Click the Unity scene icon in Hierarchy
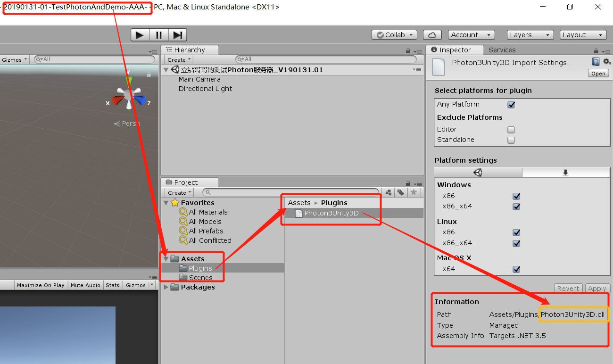Image resolution: width=613 pixels, height=364 pixels. [x=175, y=69]
